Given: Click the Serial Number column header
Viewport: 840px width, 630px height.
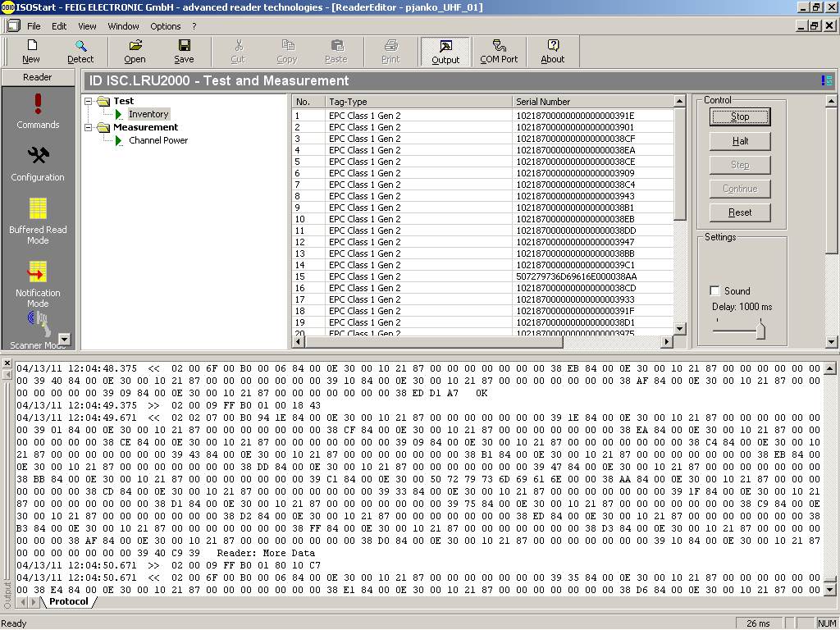Looking at the screenshot, I should [592, 101].
